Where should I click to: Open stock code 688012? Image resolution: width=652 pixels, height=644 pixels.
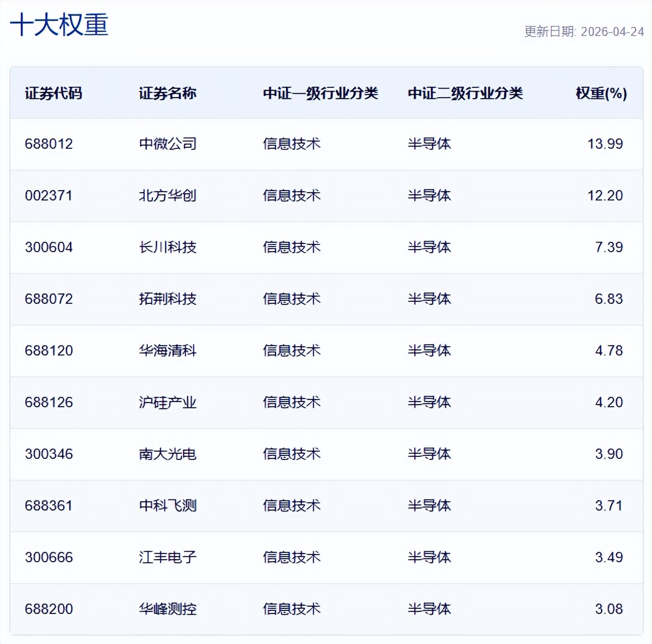click(x=49, y=144)
